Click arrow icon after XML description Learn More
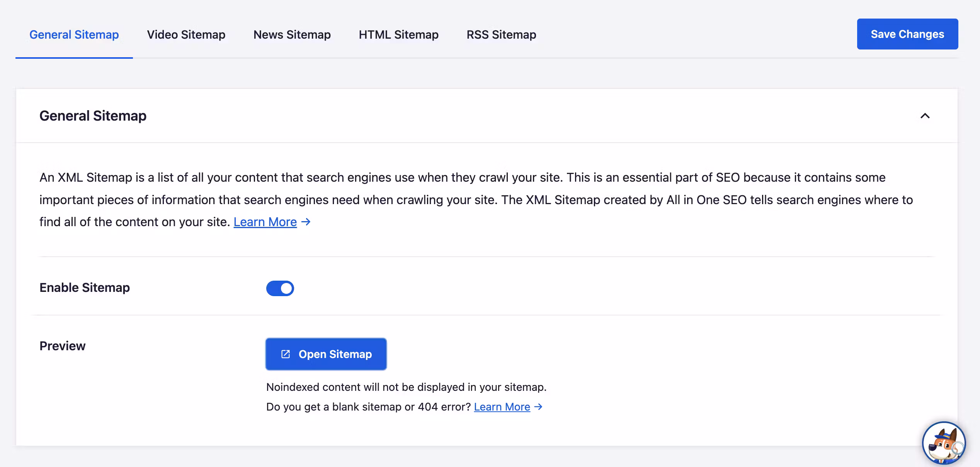The width and height of the screenshot is (980, 467). click(x=306, y=222)
